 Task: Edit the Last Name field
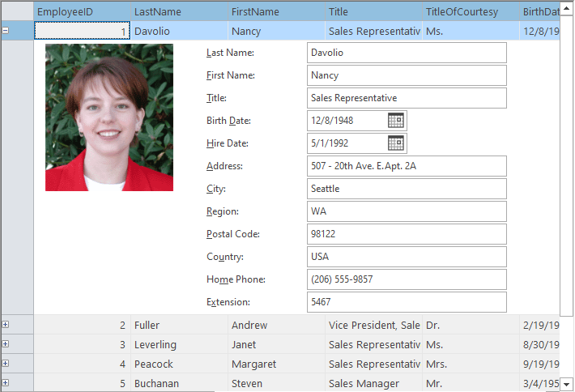tap(407, 53)
